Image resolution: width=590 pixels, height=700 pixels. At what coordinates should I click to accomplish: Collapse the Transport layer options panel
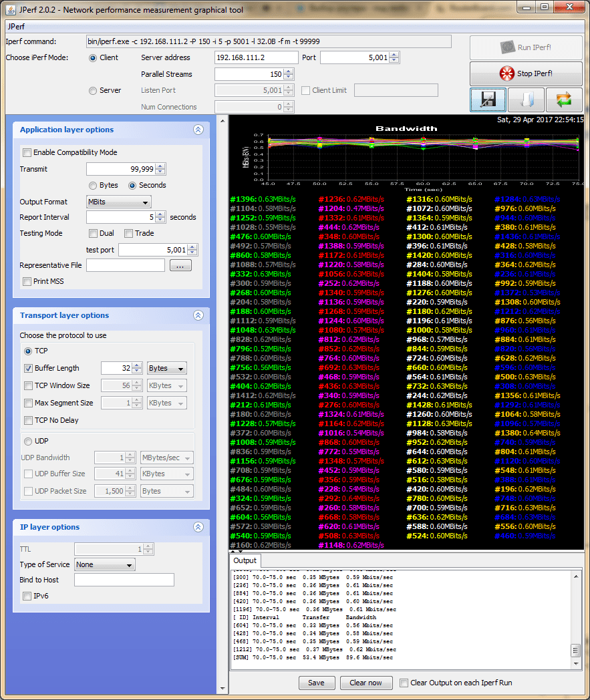(x=198, y=315)
